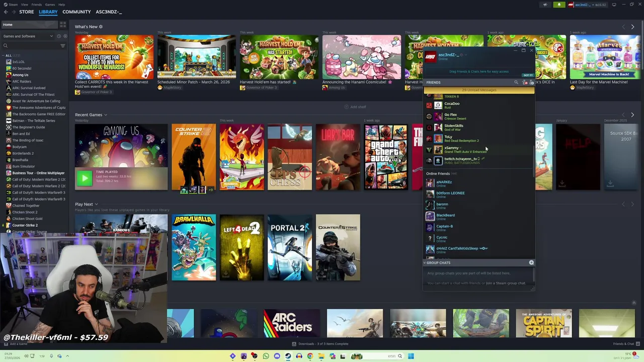
Task: Open Left 4 Dead 2 cover
Action: click(x=242, y=247)
